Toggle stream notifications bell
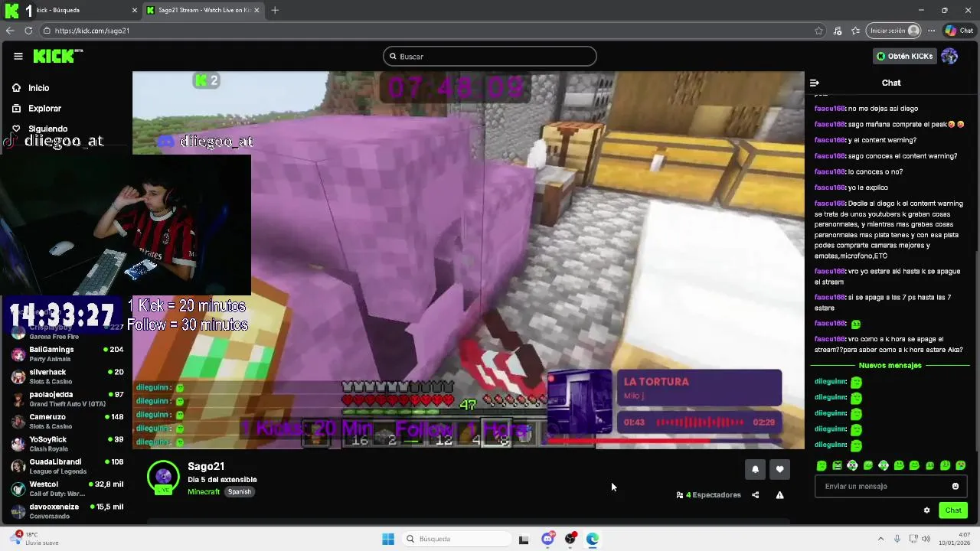The width and height of the screenshot is (980, 551). click(x=755, y=469)
